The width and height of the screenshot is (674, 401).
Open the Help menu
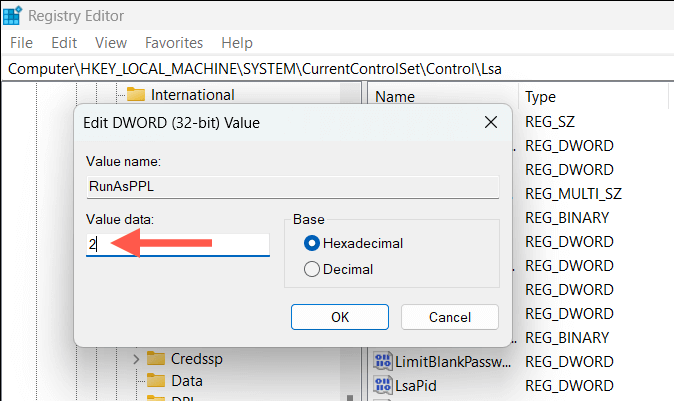(237, 43)
